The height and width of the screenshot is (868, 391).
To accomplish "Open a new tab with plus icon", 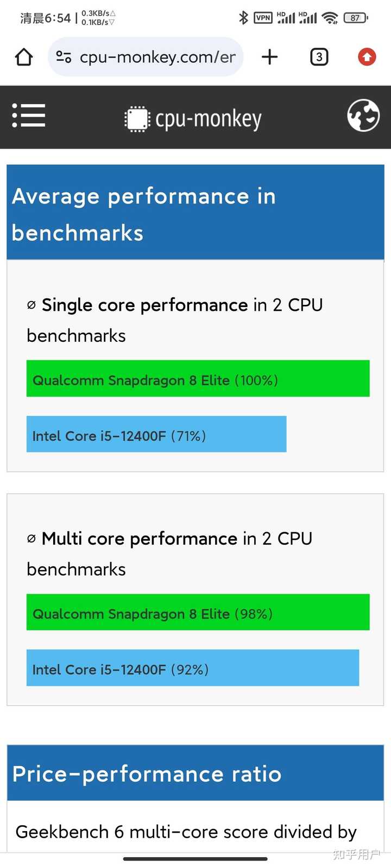I will click(x=269, y=57).
